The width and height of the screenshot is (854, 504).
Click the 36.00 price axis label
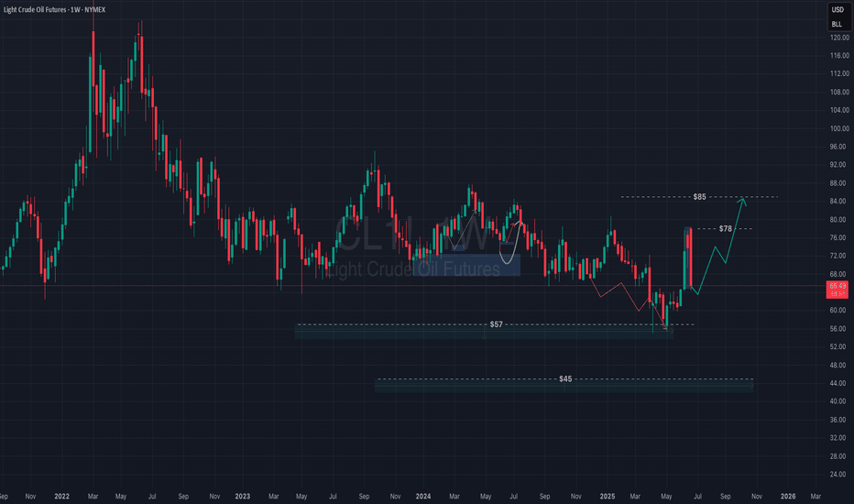coord(839,420)
